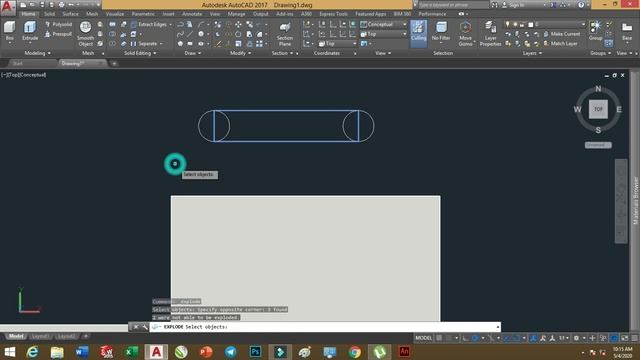Open the Help question mark icon

(581, 5)
